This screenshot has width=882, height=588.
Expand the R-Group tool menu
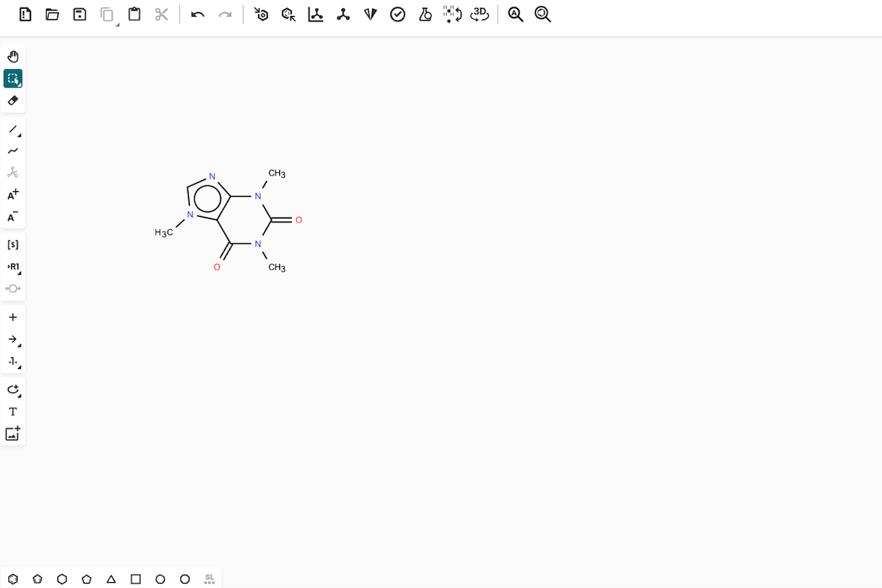20,273
